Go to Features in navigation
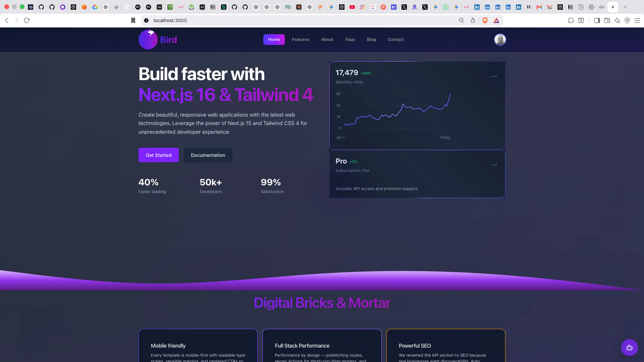Screen dimensions: 644x362 pos(301,40)
